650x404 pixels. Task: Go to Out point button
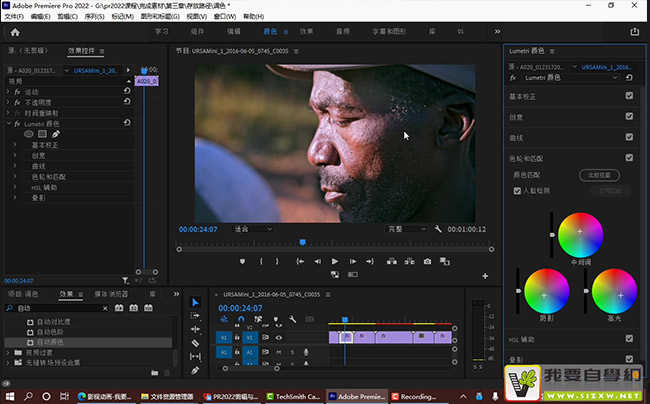click(370, 261)
